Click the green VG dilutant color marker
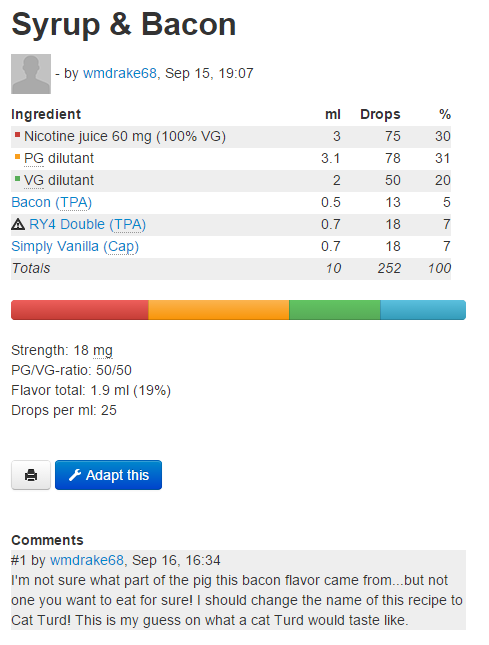 (17, 179)
